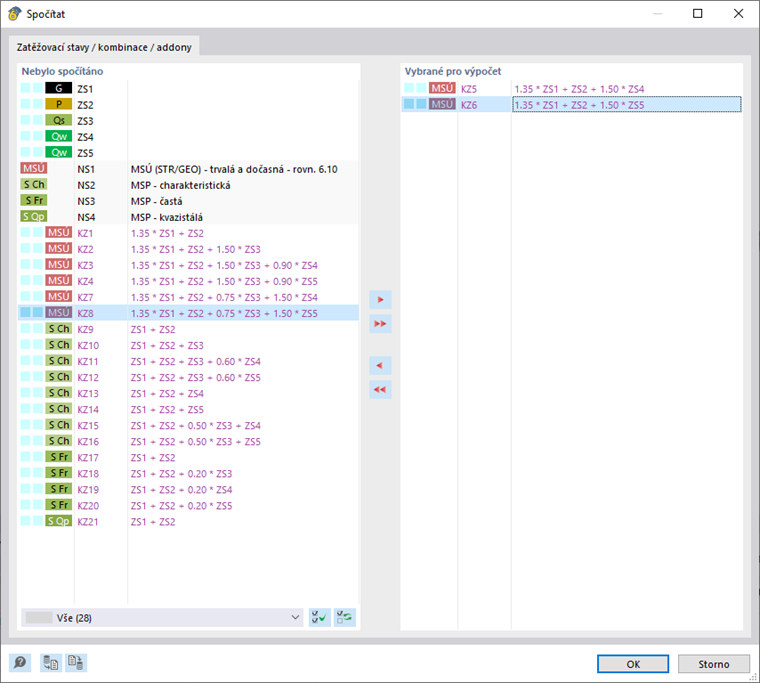Click the Spočítat window app icon
This screenshot has height=683, width=760.
coord(15,14)
